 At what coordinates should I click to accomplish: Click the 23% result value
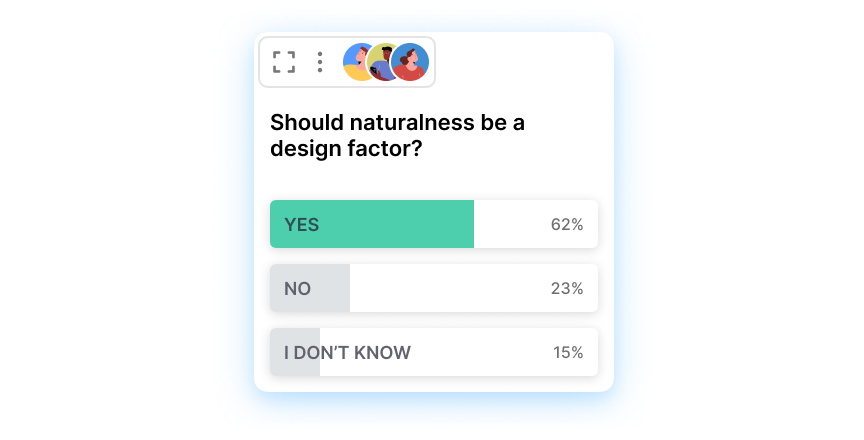click(567, 288)
